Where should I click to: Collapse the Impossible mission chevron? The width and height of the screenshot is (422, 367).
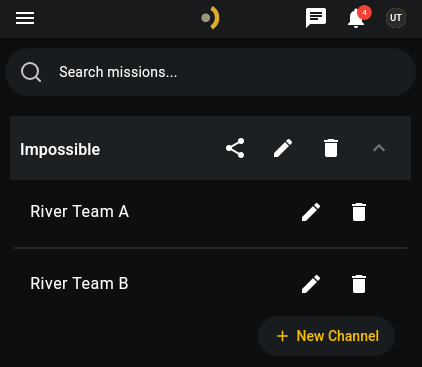[379, 148]
